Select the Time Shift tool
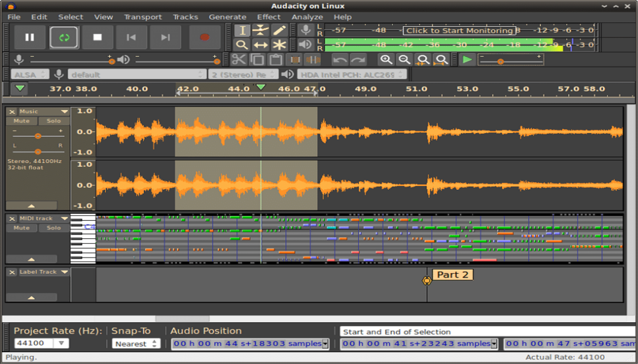 point(260,45)
